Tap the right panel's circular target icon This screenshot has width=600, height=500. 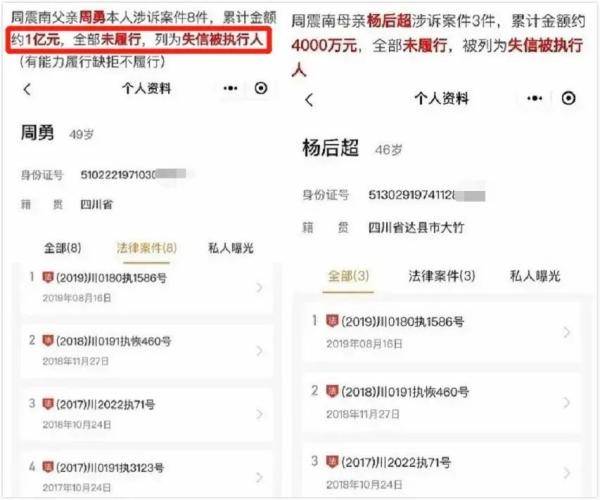click(x=568, y=98)
